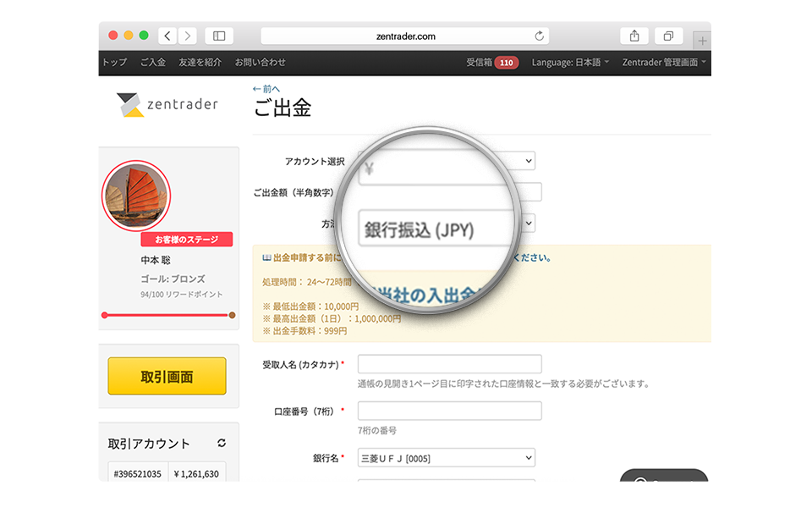Click the browser forward arrow button
This screenshot has width=812, height=508.
[x=187, y=36]
